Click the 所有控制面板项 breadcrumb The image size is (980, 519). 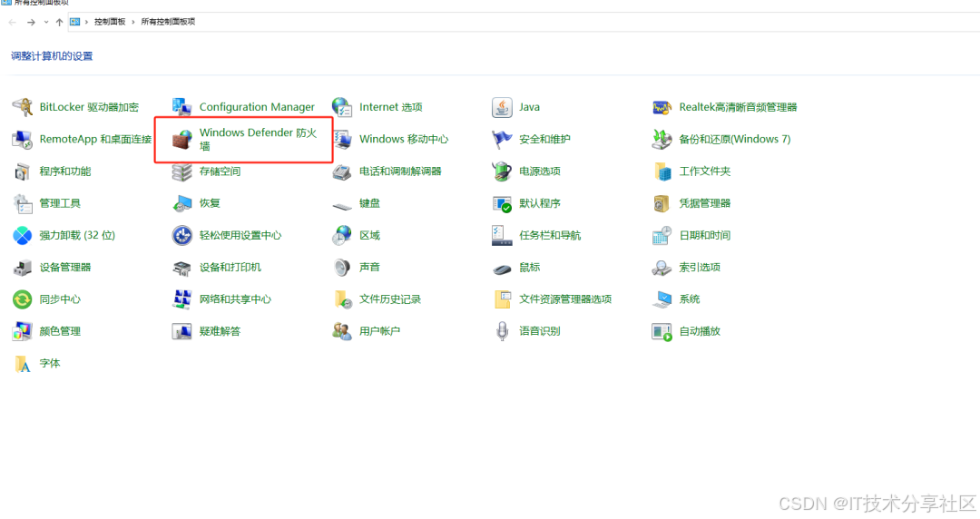click(168, 22)
